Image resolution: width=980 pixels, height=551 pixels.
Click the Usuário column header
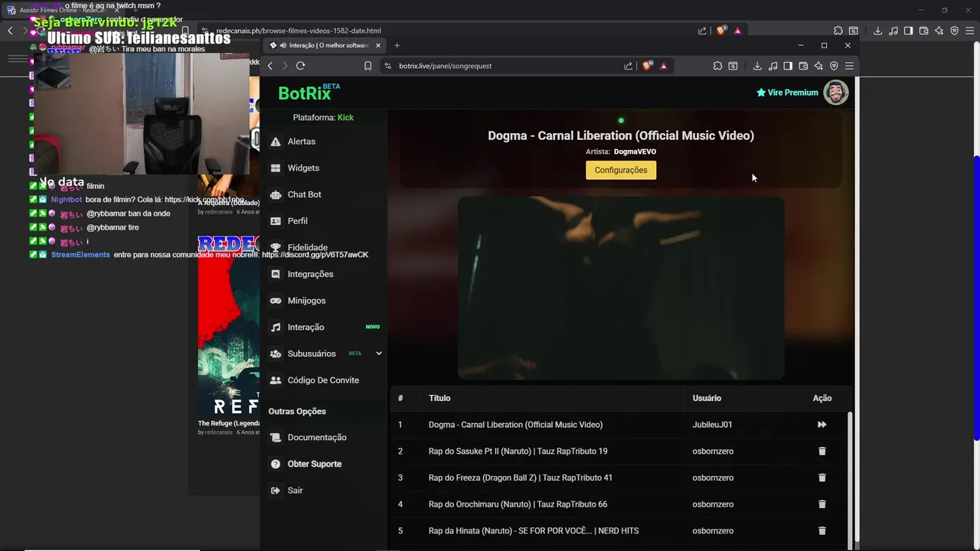point(707,398)
